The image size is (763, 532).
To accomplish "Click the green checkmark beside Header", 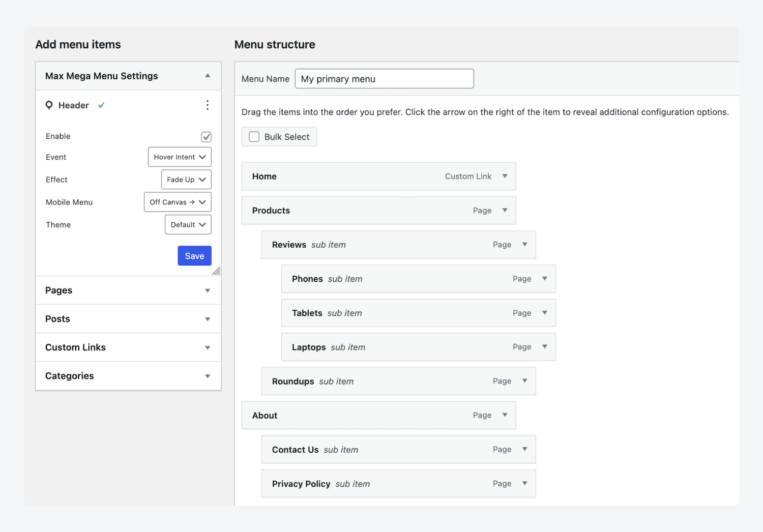I will click(x=101, y=105).
